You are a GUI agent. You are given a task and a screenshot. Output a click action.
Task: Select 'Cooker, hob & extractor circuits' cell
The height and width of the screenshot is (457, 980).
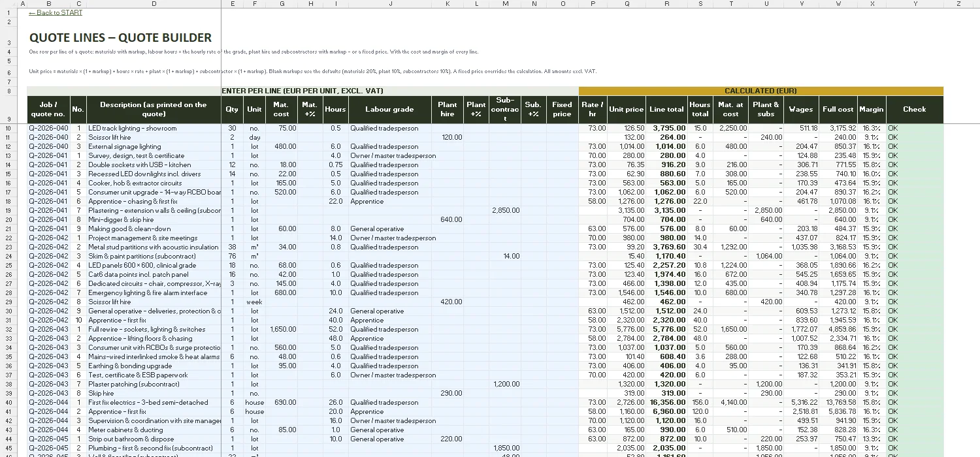(x=154, y=183)
